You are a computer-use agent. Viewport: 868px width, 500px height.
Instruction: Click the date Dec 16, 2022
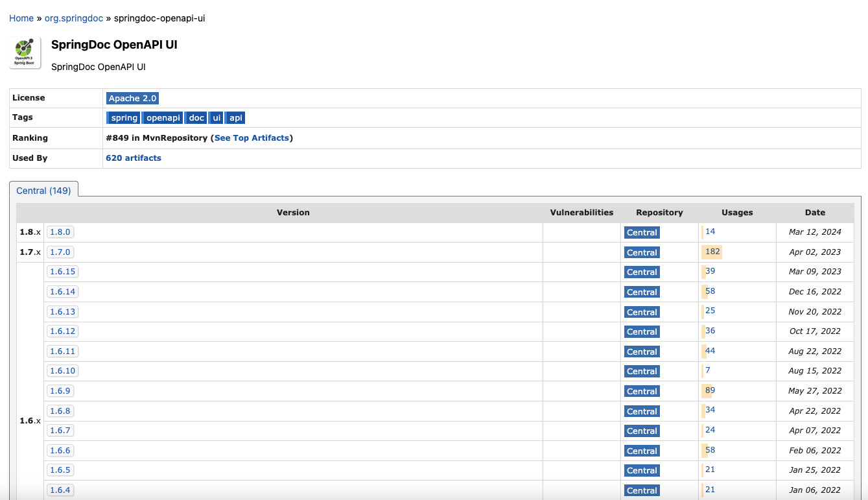815,292
